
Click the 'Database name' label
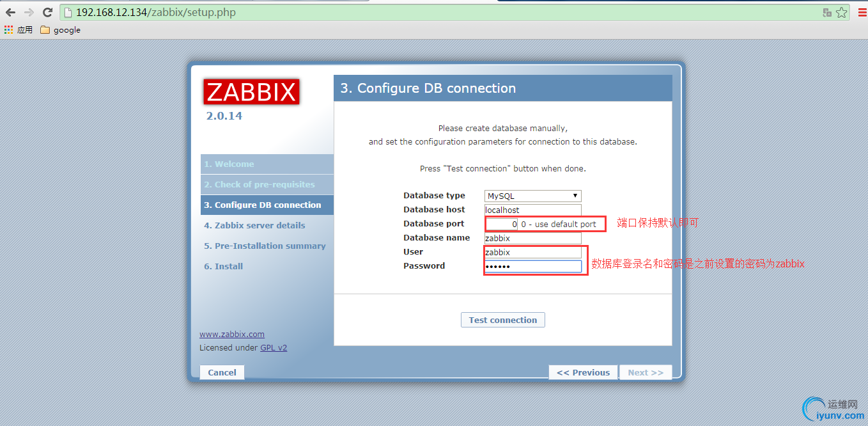tap(437, 238)
